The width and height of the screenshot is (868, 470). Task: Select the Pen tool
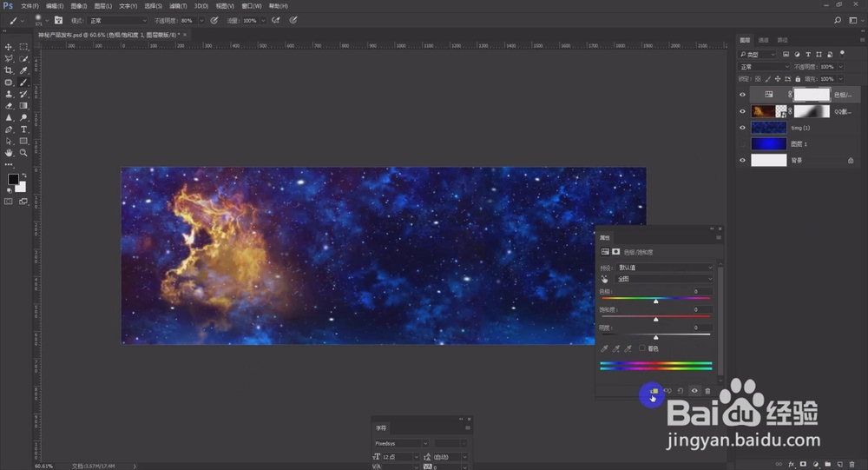[x=9, y=129]
